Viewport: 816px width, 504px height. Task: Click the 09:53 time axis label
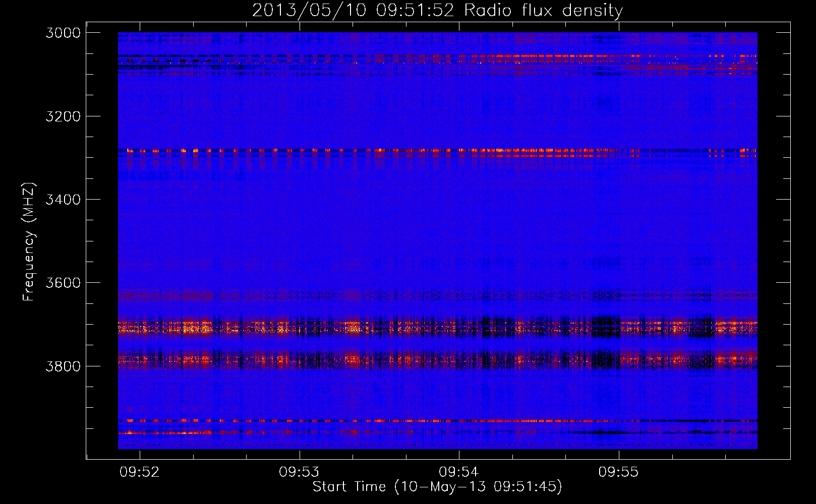pos(300,472)
